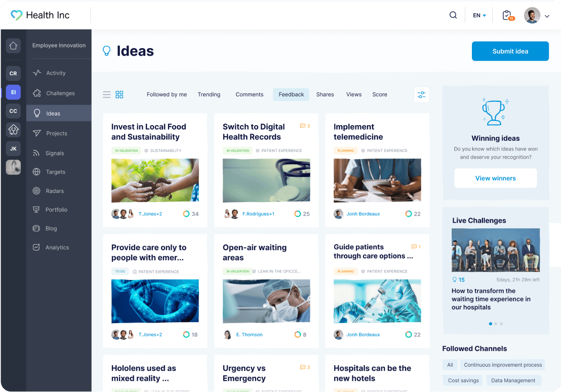This screenshot has width=561, height=392.
Task: Select the third live challenge carousel dot
Action: tap(501, 324)
